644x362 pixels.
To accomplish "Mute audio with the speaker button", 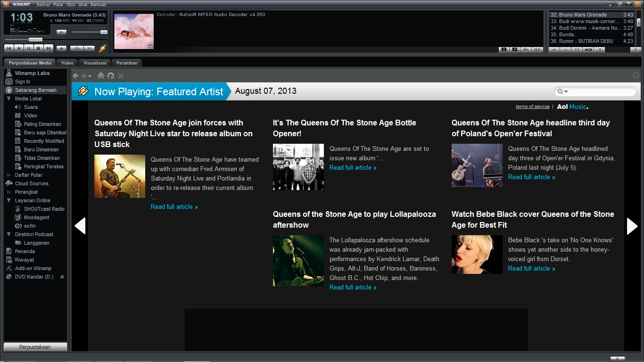I will pos(61,32).
